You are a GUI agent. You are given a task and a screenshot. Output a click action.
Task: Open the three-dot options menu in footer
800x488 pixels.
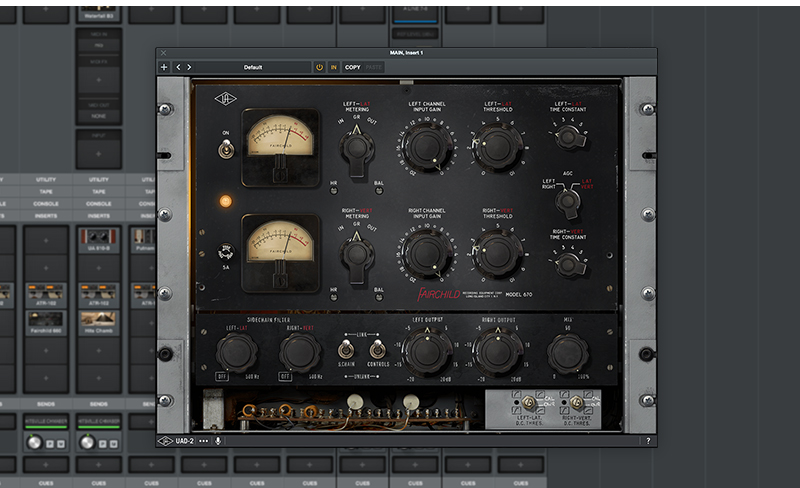(x=204, y=441)
